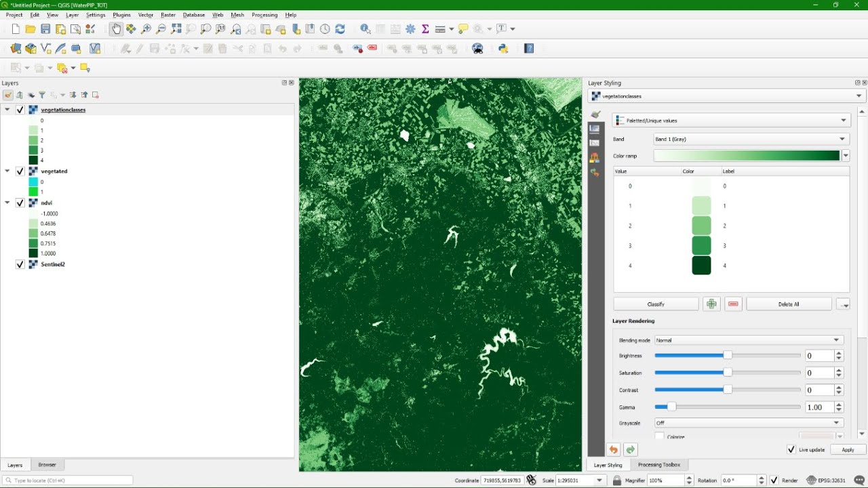This screenshot has width=868, height=488.
Task: Open the Band 1 (Gray) dropdown
Action: point(751,139)
